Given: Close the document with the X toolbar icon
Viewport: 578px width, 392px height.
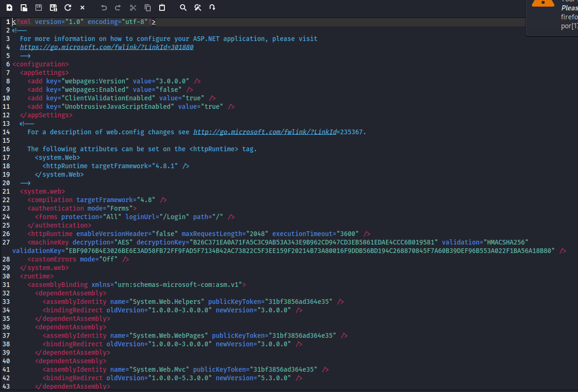Looking at the screenshot, I should (82, 8).
